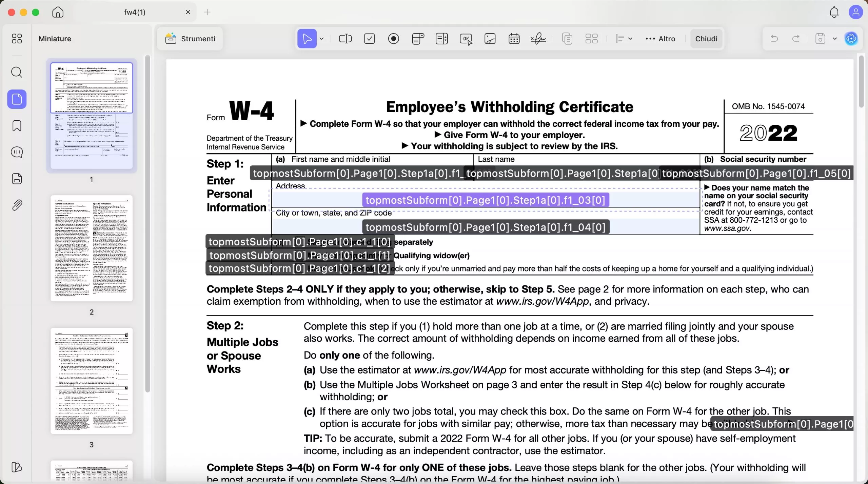Switch to the fw4(1) tab
This screenshot has height=484, width=868.
point(135,12)
